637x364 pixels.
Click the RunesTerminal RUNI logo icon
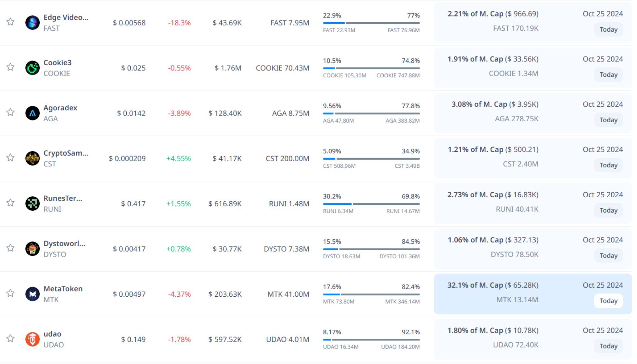click(32, 203)
